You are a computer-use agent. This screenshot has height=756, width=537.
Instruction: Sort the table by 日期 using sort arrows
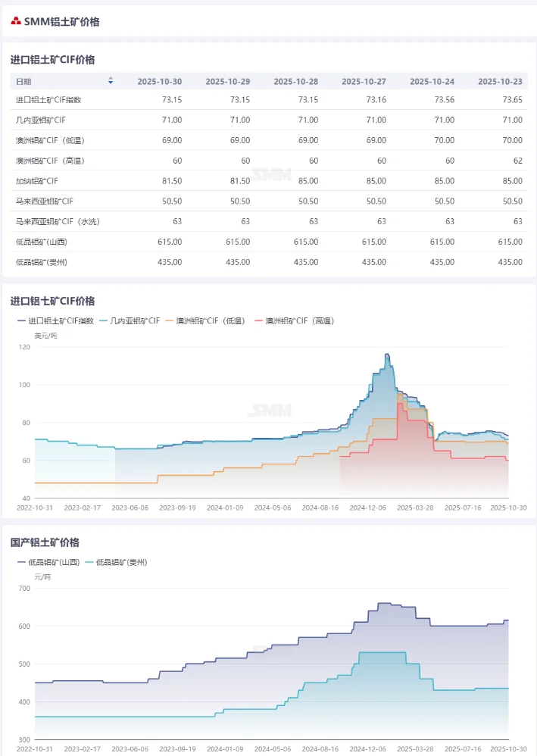point(111,81)
